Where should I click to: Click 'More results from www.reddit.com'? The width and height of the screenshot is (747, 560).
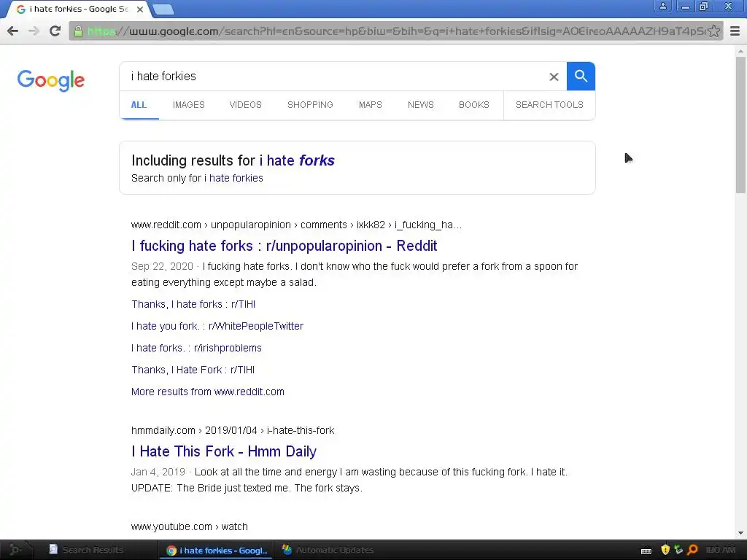pyautogui.click(x=208, y=392)
